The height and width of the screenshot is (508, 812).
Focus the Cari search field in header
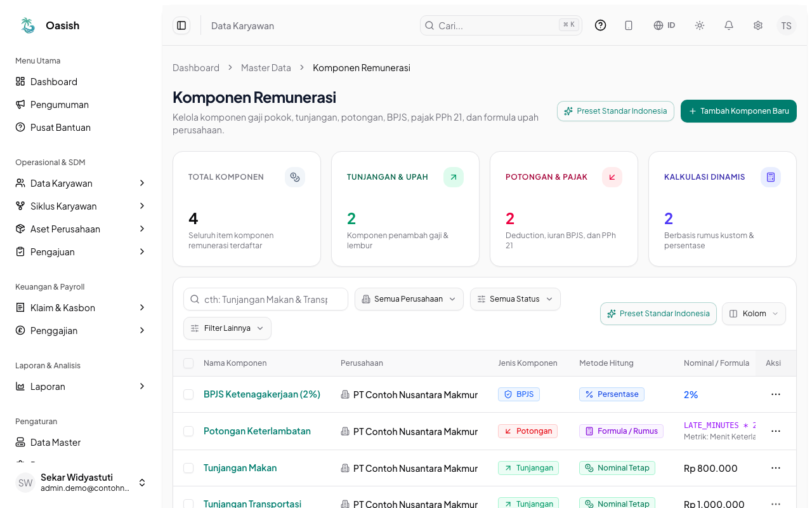coord(501,25)
